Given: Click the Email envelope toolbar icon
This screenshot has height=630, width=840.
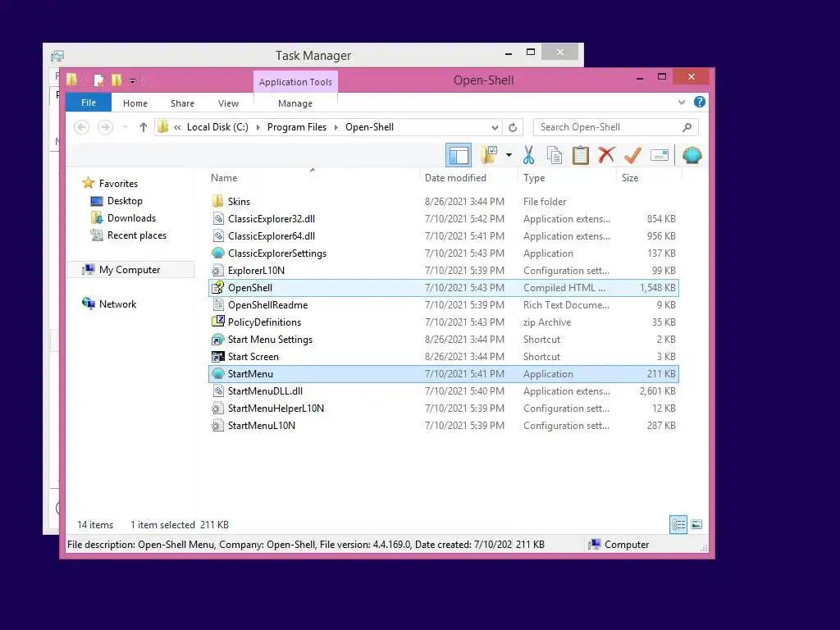Looking at the screenshot, I should [659, 155].
